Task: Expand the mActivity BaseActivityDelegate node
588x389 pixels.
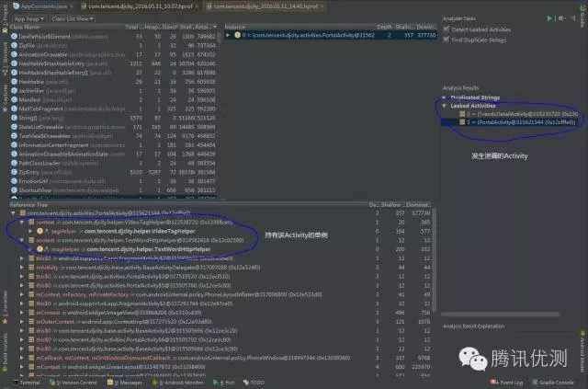Action: pyautogui.click(x=22, y=268)
